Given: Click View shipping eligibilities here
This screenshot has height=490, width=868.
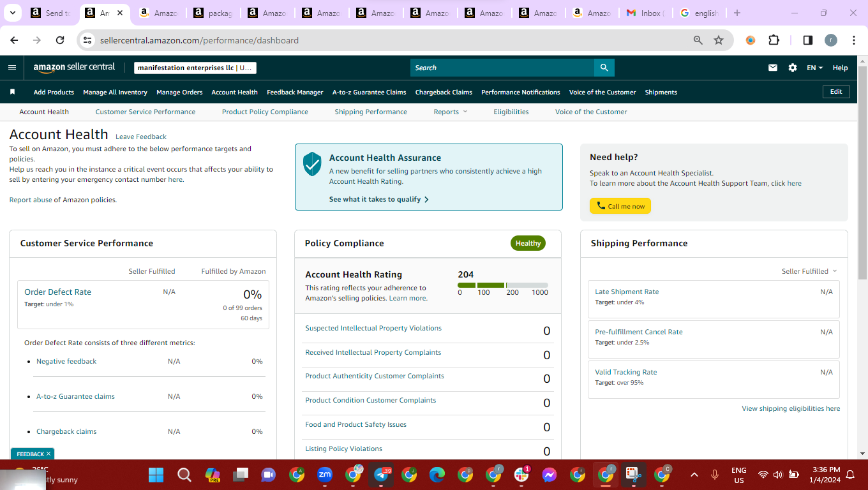Looking at the screenshot, I should tap(791, 408).
